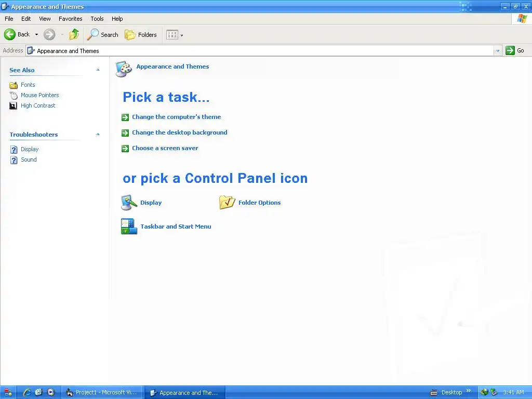Open Back history dropdown arrow
Screen dimensions: 532x399
tap(37, 35)
